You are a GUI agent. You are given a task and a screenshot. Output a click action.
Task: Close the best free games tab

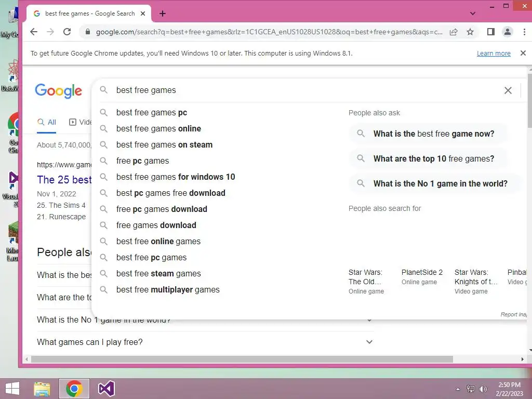[x=143, y=14]
